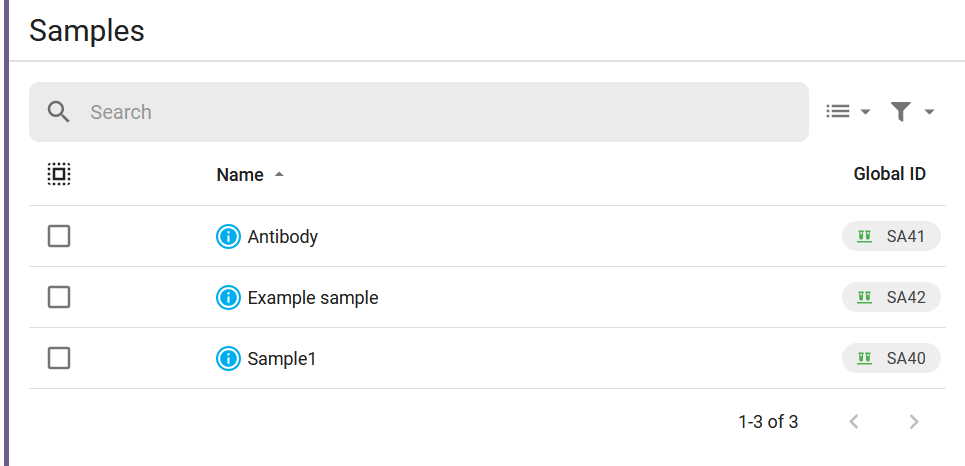Tick the Antibody row checkbox
Image resolution: width=965 pixels, height=466 pixels.
(59, 236)
